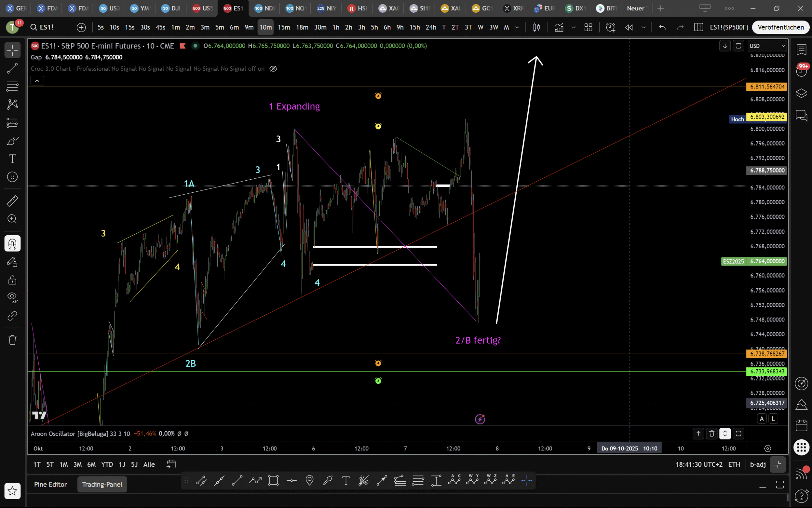812x508 pixels.
Task: Select the 15m timeframe button
Action: click(x=284, y=27)
